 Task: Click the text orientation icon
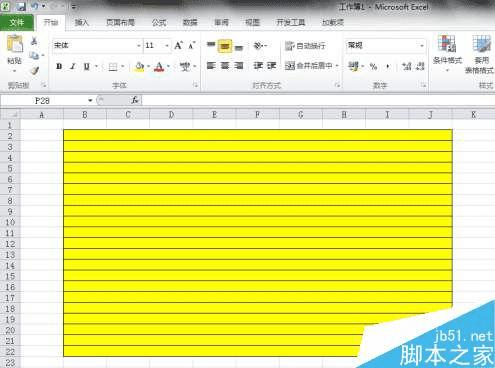(x=259, y=45)
